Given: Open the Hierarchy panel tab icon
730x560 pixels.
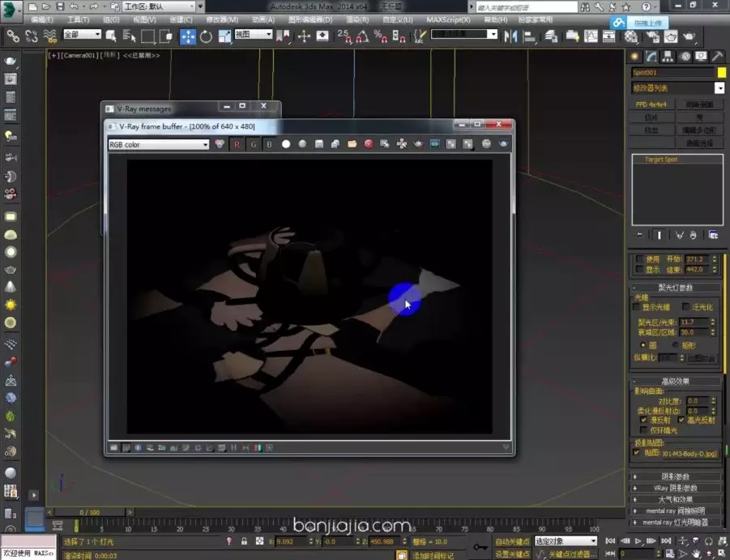Looking at the screenshot, I should pyautogui.click(x=668, y=57).
